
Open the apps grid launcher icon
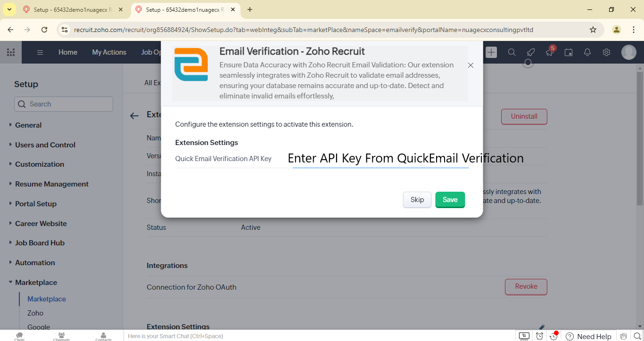point(10,52)
